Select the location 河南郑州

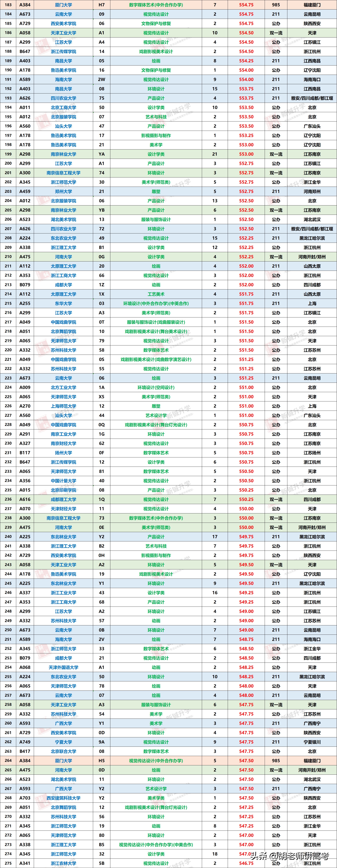[312, 191]
